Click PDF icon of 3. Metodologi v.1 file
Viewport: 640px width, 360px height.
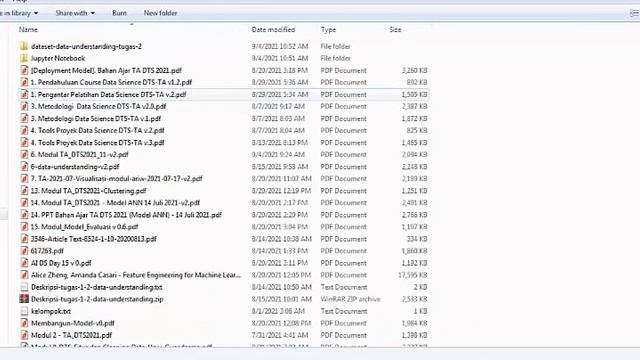pos(24,118)
